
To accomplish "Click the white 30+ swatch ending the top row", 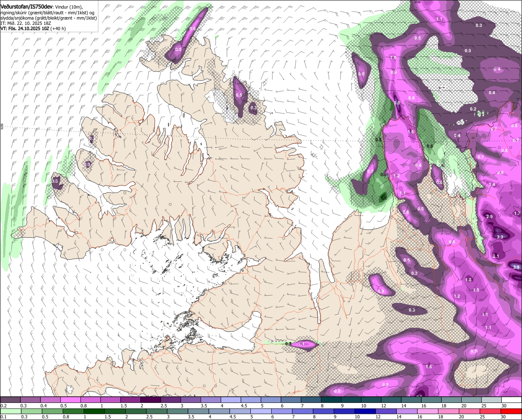I will pyautogui.click(x=511, y=400).
